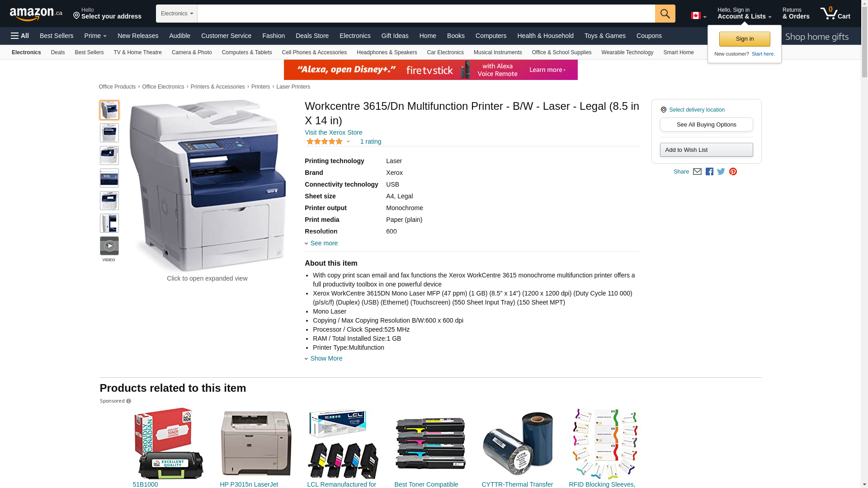Viewport: 868px width, 488px height.
Task: Open the Deals Store nav item
Action: click(x=312, y=36)
